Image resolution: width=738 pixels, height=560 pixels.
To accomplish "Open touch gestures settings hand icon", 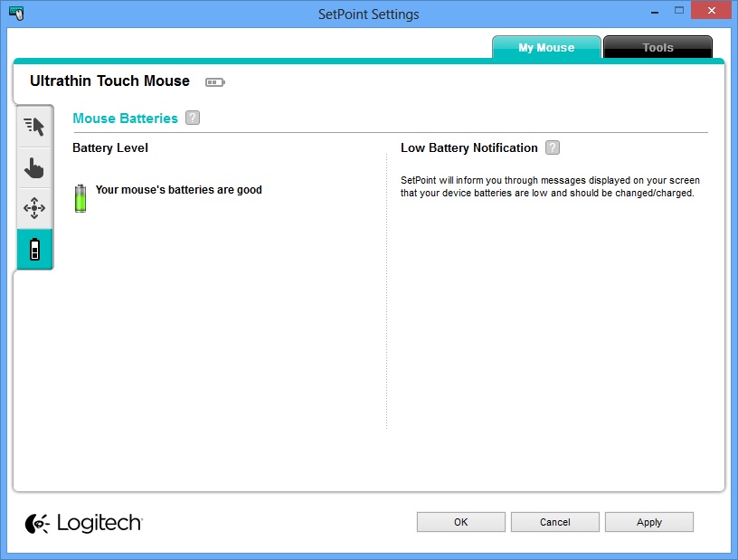I will 34,168.
